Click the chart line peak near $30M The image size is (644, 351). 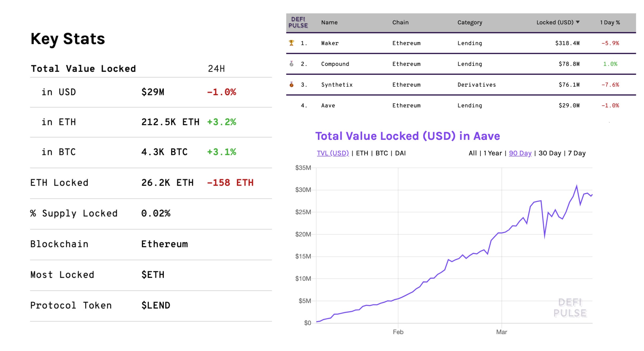pyautogui.click(x=576, y=186)
